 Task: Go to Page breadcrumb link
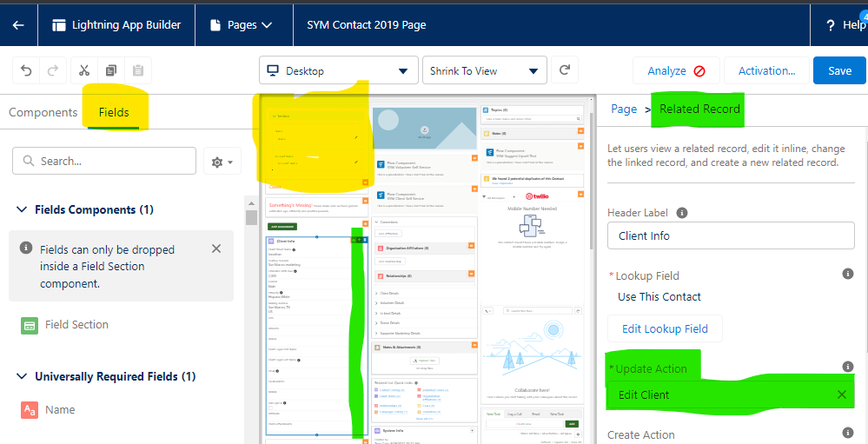click(624, 109)
